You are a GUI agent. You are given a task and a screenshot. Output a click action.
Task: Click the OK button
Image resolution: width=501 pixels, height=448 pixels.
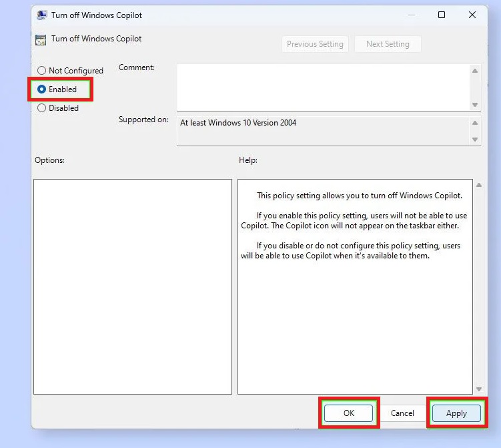(x=348, y=413)
